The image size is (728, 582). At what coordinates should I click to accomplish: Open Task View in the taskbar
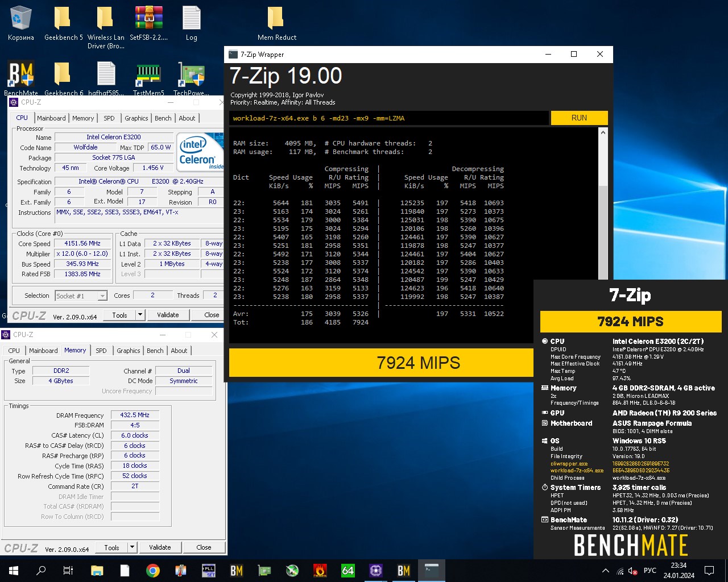68,571
